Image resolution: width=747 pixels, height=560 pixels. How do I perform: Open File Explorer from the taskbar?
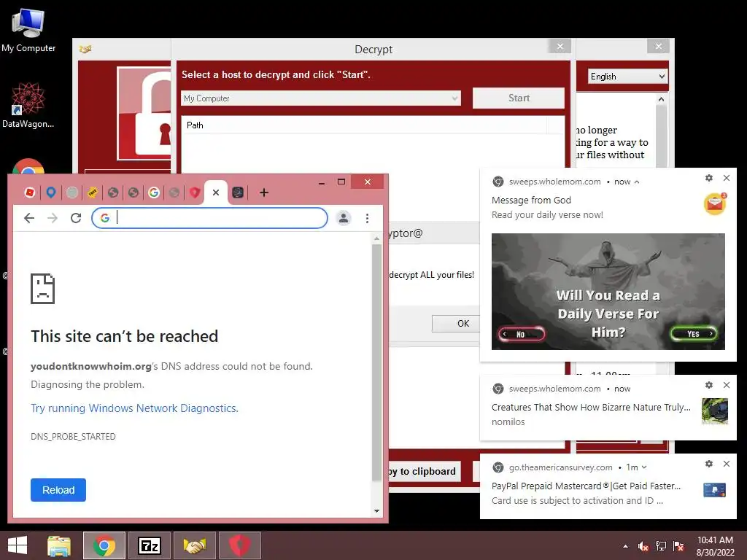(x=59, y=545)
